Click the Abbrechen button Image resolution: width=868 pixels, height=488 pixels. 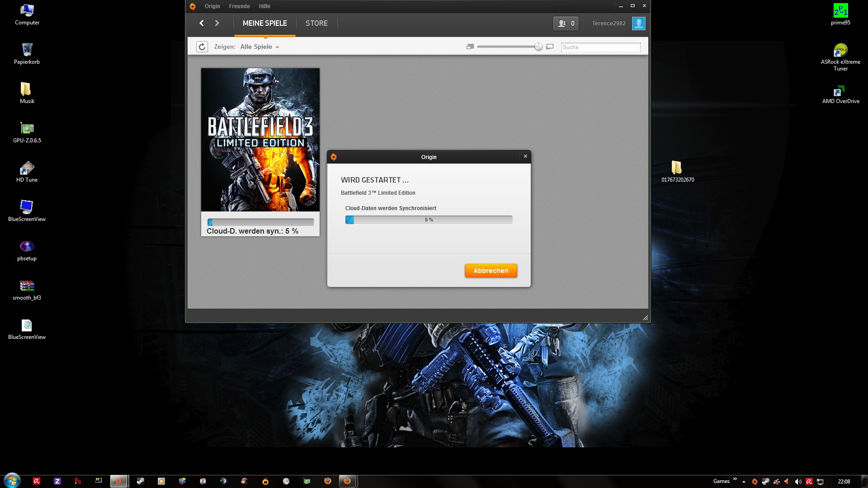[x=491, y=271]
